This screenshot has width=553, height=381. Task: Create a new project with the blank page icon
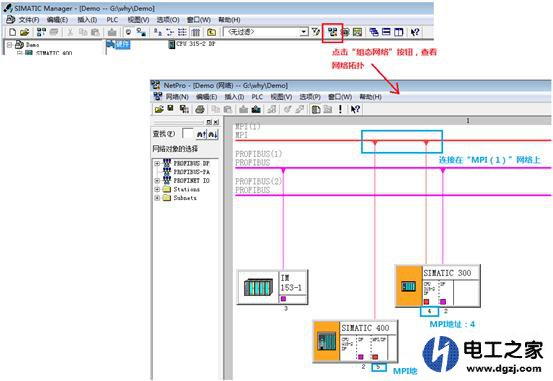pos(13,32)
